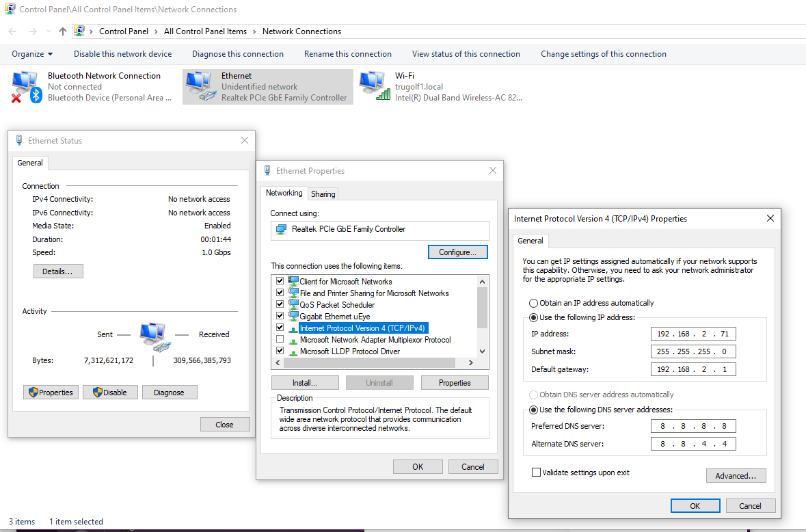806x532 pixels.
Task: Click Rename this connection
Action: click(x=348, y=54)
